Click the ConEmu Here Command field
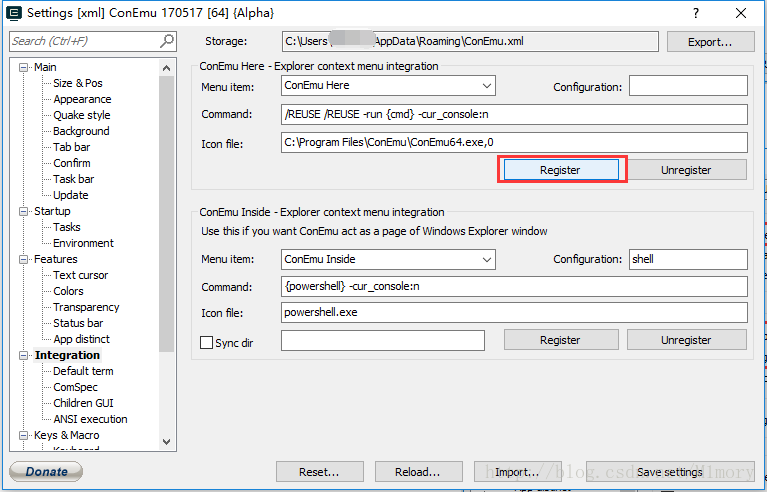 [x=514, y=114]
